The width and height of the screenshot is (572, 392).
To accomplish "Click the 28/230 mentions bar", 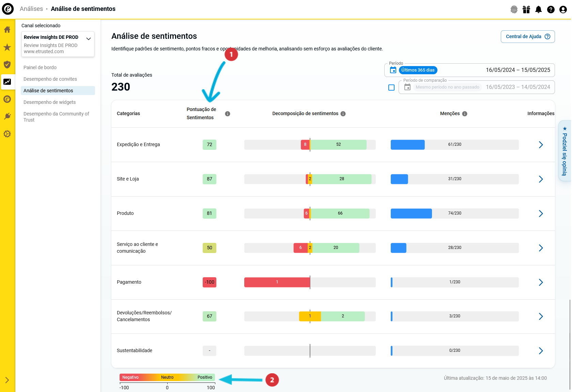I will click(x=455, y=248).
